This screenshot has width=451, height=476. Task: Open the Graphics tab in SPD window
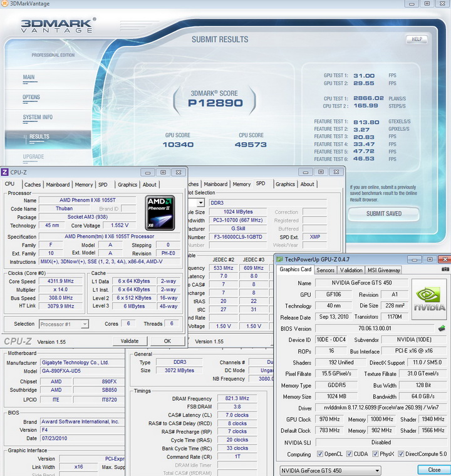(285, 184)
